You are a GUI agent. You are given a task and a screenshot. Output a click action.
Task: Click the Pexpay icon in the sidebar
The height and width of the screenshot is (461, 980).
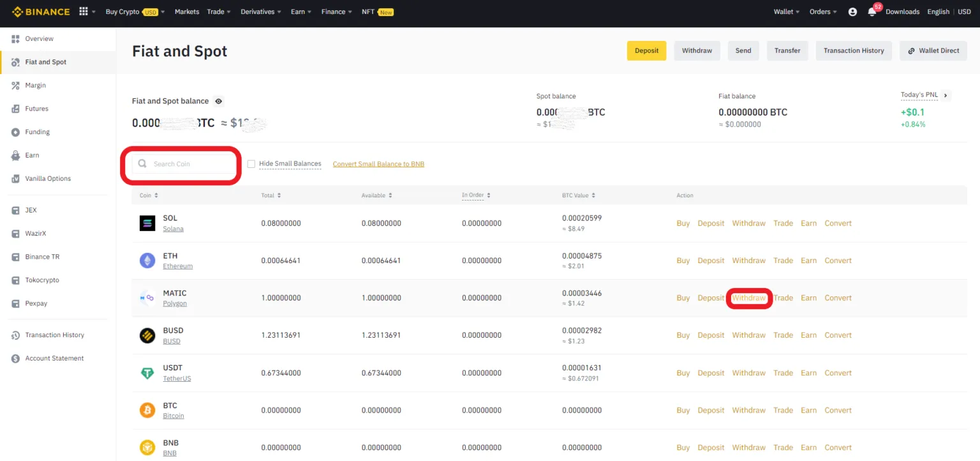(x=16, y=303)
